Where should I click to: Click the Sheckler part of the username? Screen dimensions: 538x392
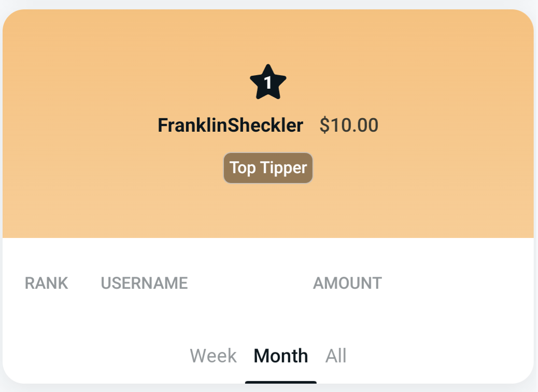265,125
